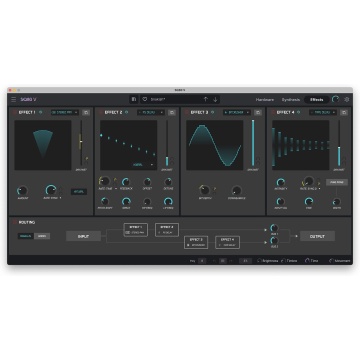Click the Effect 3 Dry/Wet slider
The image size is (360, 360).
[253, 143]
